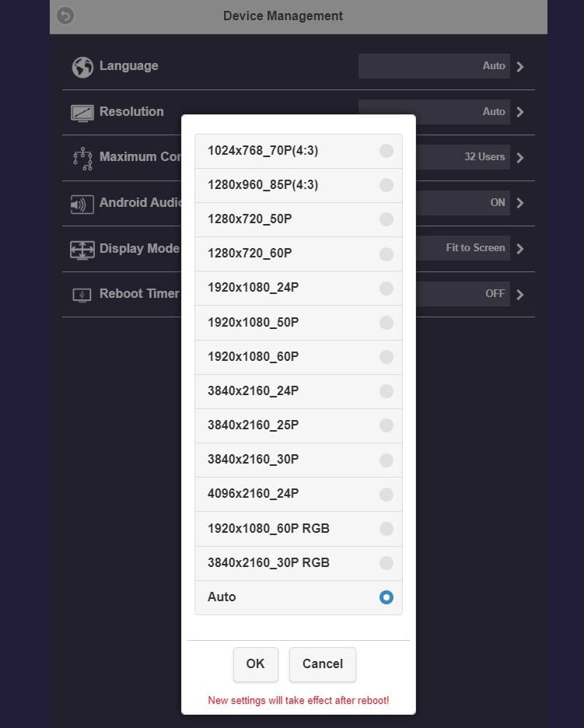Click the back arrow icon in header
The width and height of the screenshot is (584, 728).
pos(65,16)
